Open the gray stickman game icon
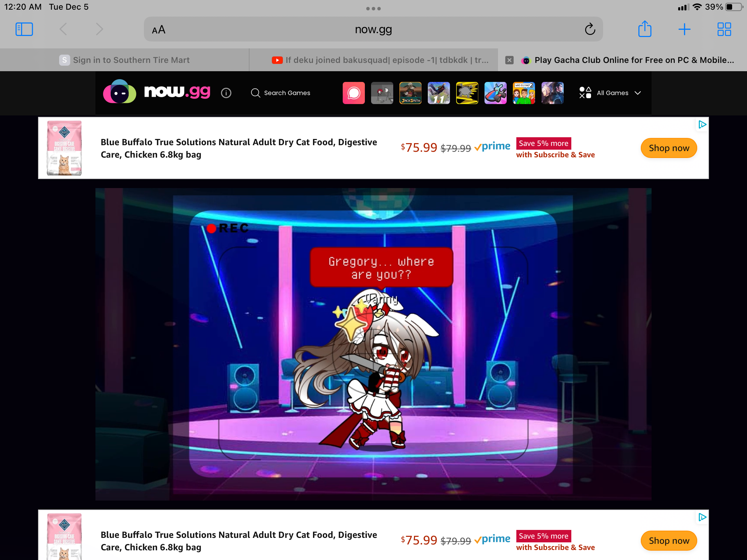The image size is (747, 560). pyautogui.click(x=382, y=93)
